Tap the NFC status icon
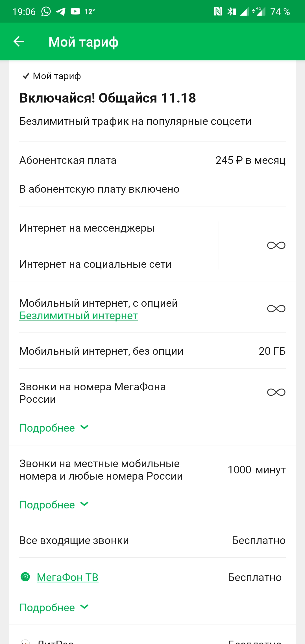 (x=218, y=12)
